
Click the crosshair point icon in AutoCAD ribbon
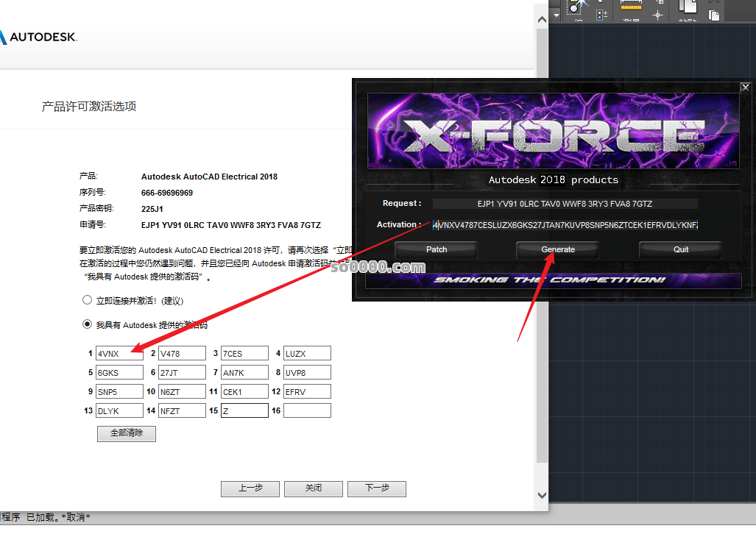tap(657, 15)
